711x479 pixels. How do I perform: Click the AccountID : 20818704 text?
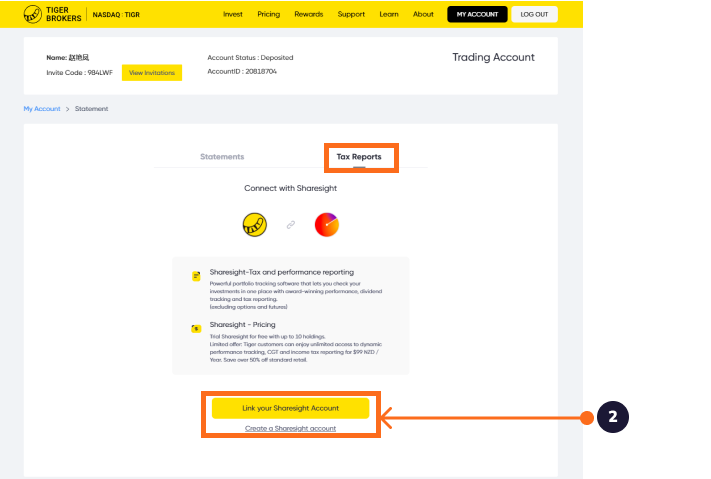click(242, 71)
